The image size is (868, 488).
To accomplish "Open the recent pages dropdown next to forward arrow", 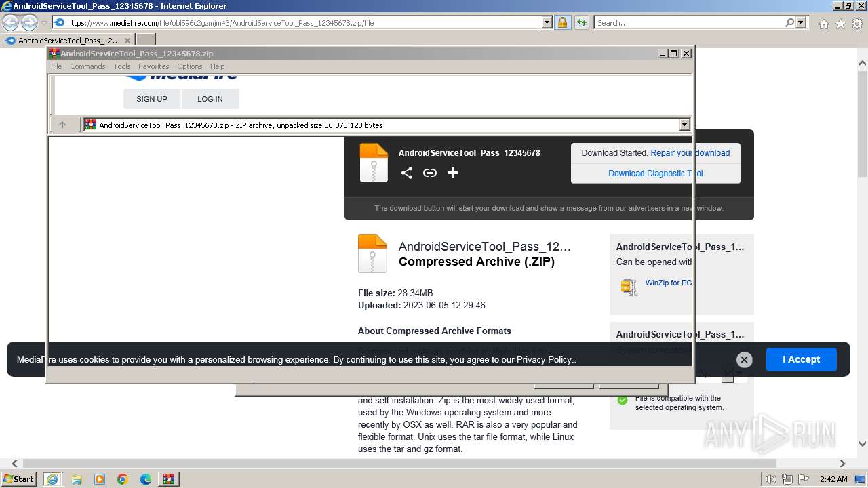I will (x=44, y=22).
